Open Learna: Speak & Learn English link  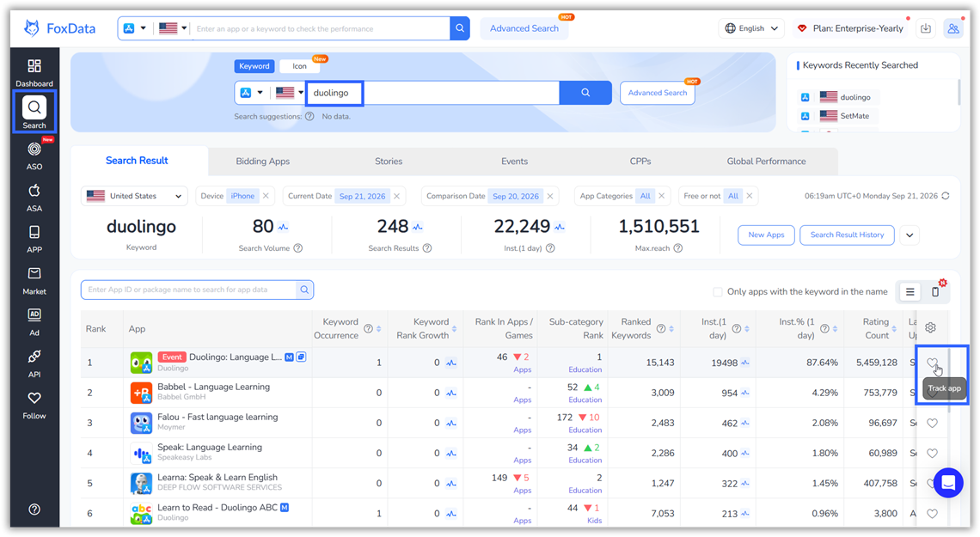[x=217, y=477]
